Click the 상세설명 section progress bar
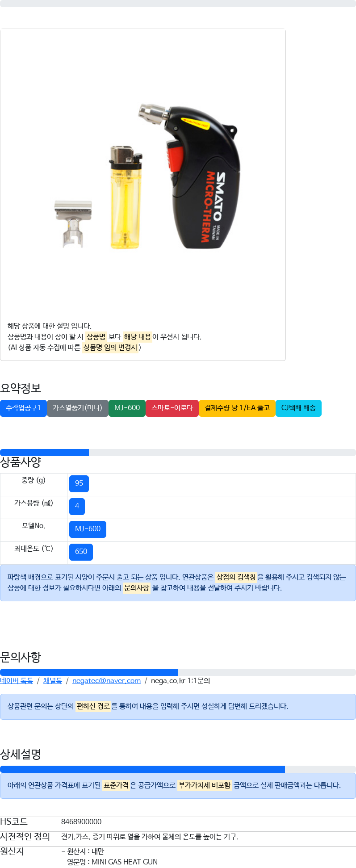This screenshot has width=356, height=868. click(x=178, y=769)
